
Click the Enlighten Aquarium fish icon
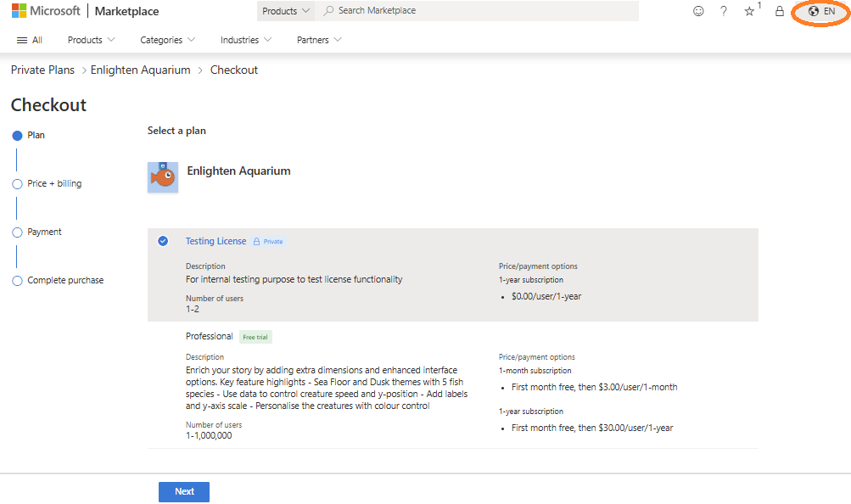pos(162,176)
